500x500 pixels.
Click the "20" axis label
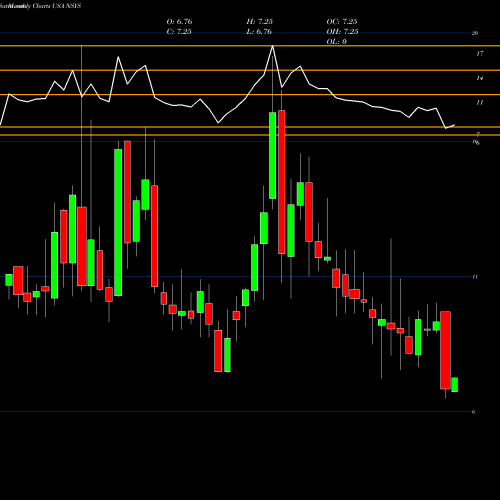[475, 33]
